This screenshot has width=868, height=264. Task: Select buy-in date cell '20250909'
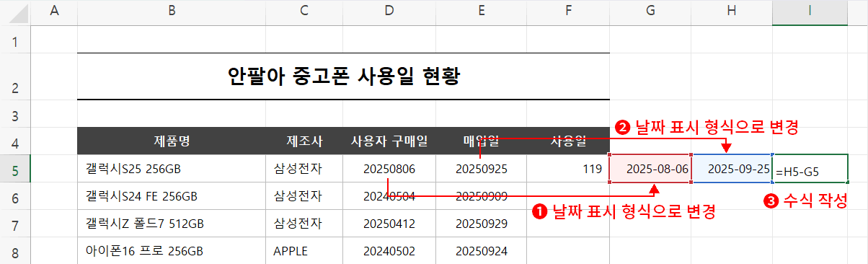481,195
